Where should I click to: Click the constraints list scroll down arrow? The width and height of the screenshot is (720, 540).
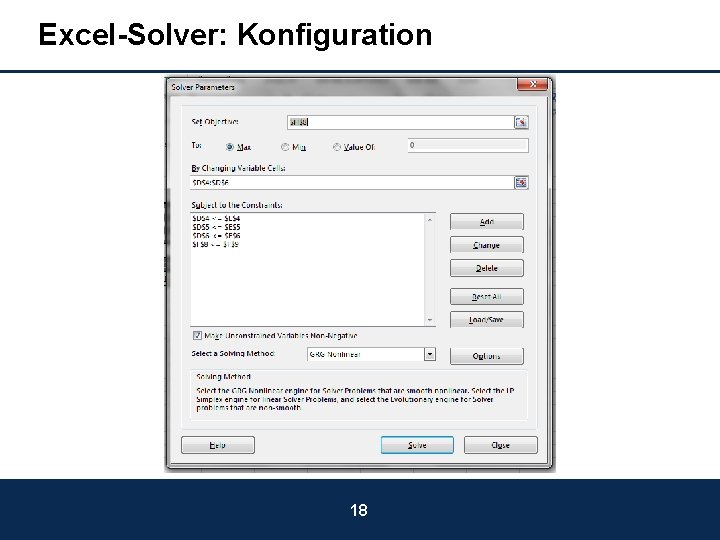430,320
